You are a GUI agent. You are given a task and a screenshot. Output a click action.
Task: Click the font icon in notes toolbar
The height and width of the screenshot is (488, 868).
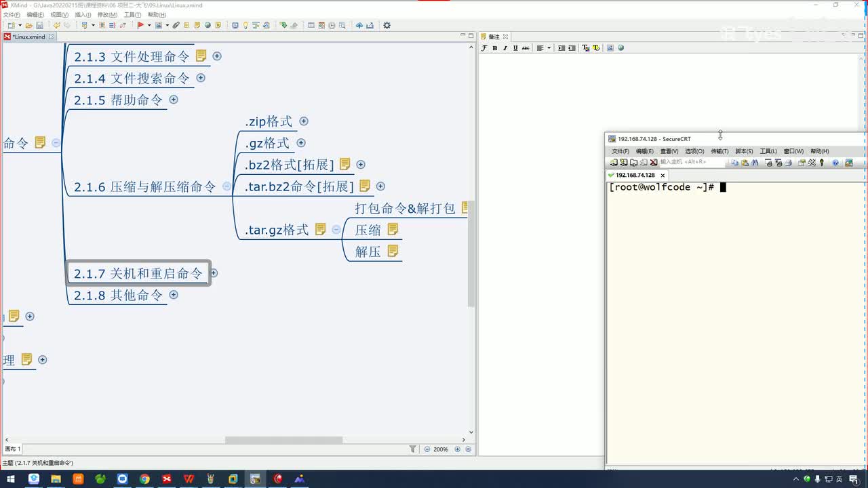click(484, 48)
